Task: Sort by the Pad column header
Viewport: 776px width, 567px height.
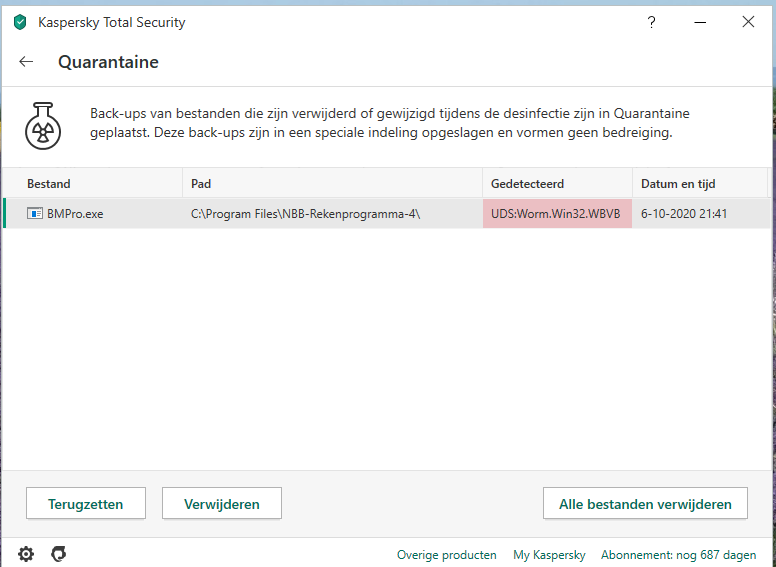Action: [333, 184]
